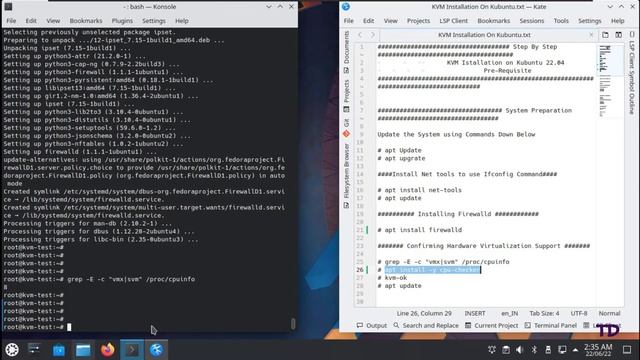Toggle the LSP Client Symbol Outline panel
The image size is (640, 360).
point(632,73)
